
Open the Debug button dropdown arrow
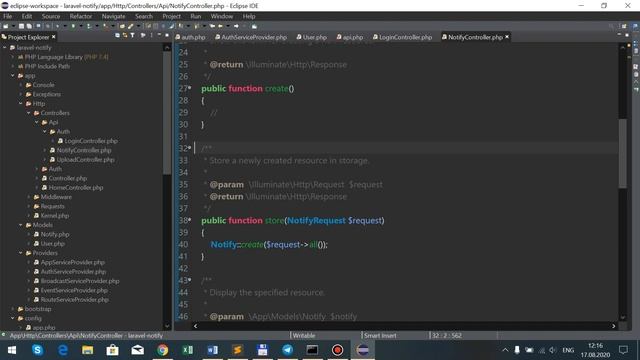point(65,26)
